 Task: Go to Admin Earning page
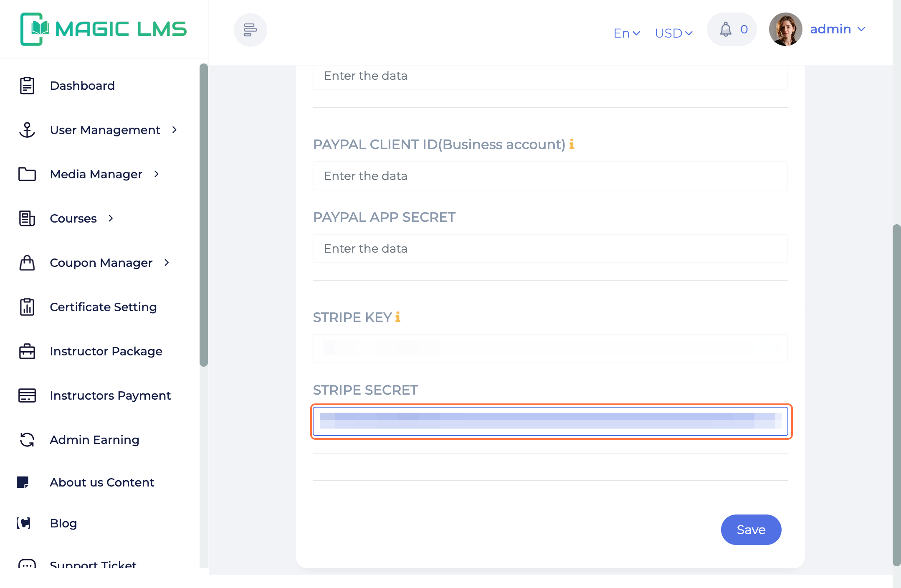point(94,440)
